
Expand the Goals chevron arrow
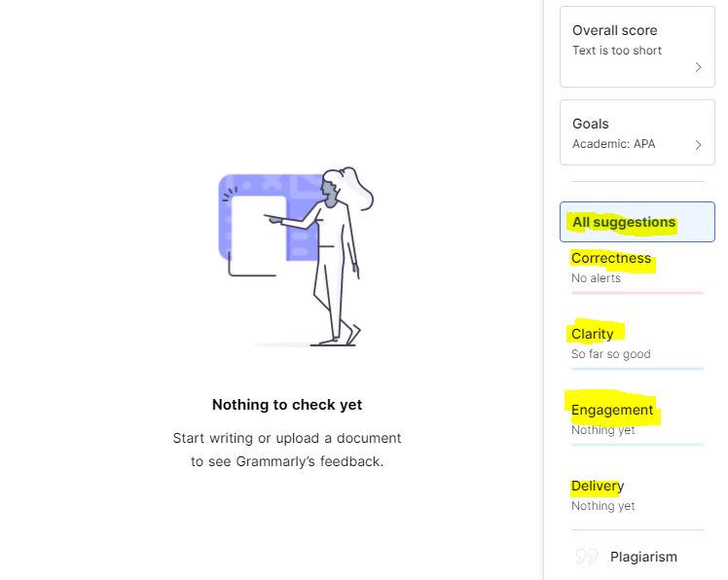(x=698, y=145)
